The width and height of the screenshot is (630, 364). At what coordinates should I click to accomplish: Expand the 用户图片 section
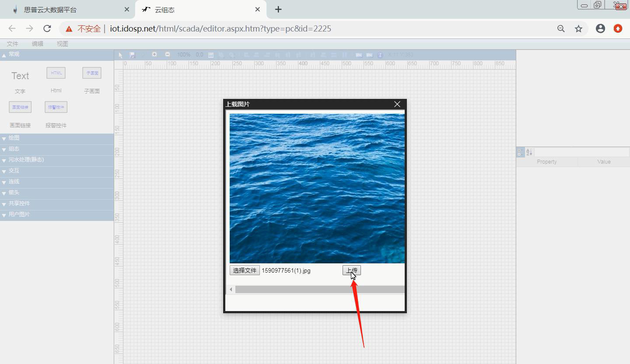pyautogui.click(x=19, y=215)
